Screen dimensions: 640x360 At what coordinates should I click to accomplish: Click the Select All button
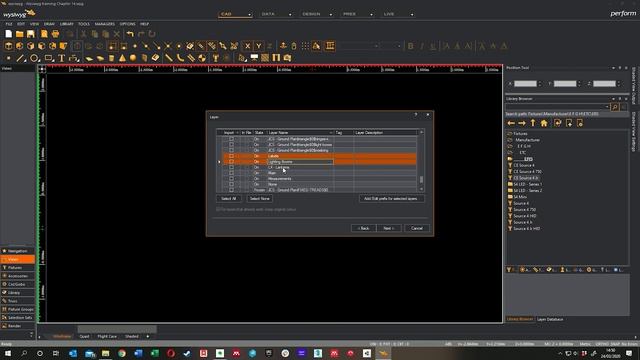coord(229,199)
